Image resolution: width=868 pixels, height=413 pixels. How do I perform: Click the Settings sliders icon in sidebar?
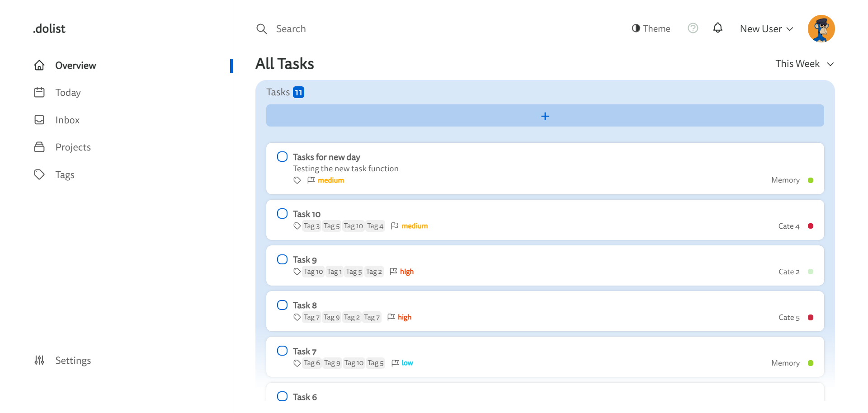point(39,360)
